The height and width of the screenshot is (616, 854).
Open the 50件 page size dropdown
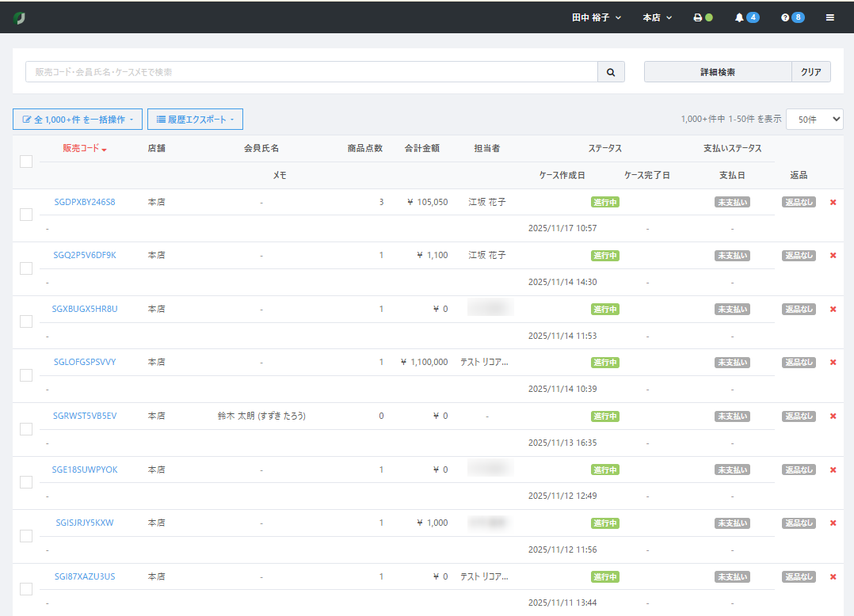(x=814, y=119)
